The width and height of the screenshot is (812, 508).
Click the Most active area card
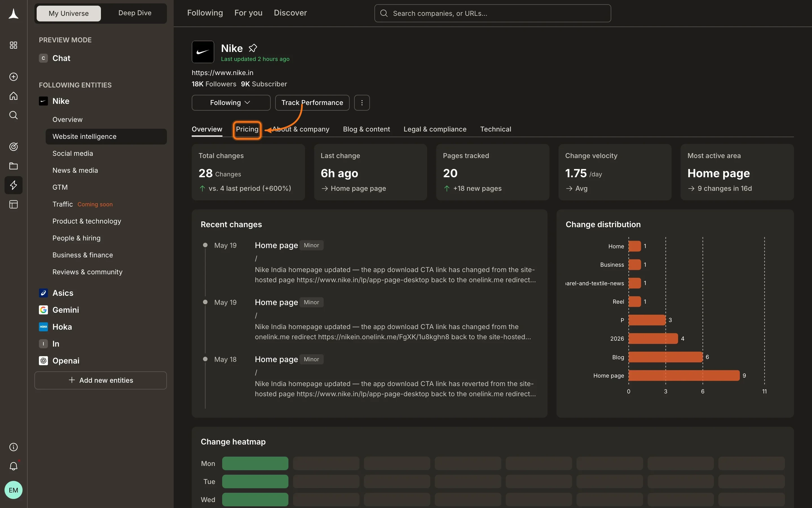tap(737, 172)
